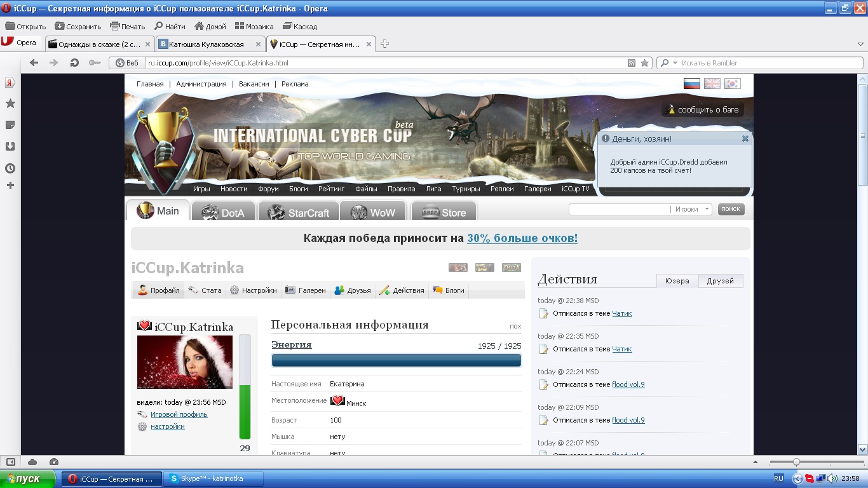Viewport: 868px width, 488px height.
Task: Open the Игроки dropdown in site search
Action: pyautogui.click(x=693, y=209)
